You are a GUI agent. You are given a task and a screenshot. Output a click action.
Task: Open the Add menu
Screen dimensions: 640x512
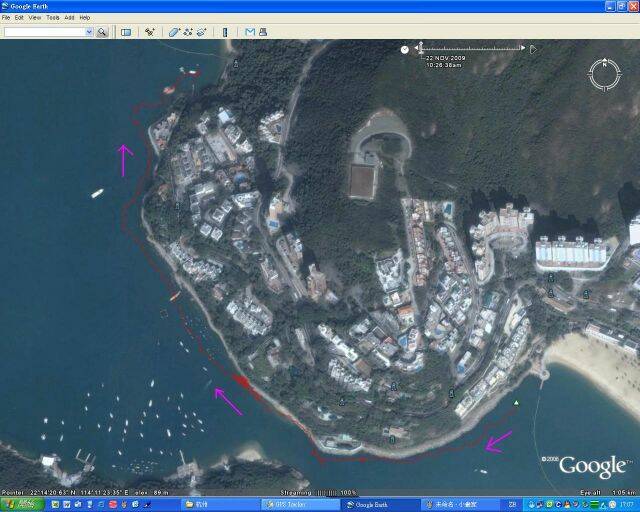[x=69, y=18]
